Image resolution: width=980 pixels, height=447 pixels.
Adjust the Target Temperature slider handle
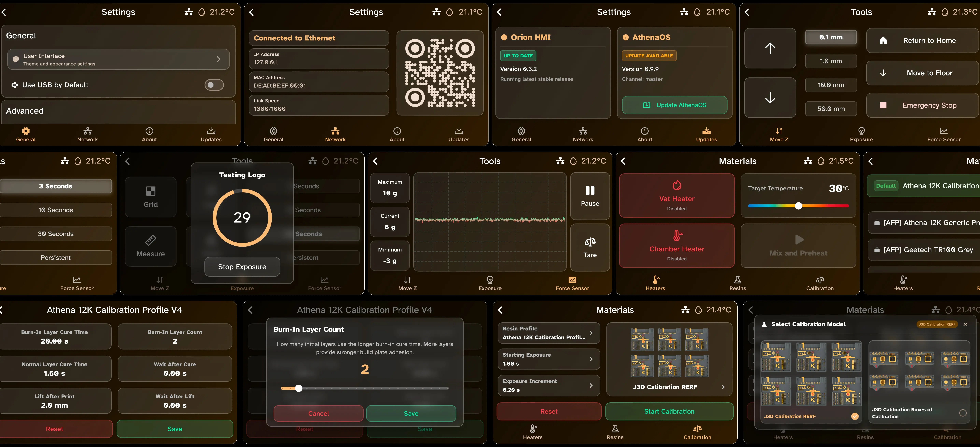coord(799,206)
